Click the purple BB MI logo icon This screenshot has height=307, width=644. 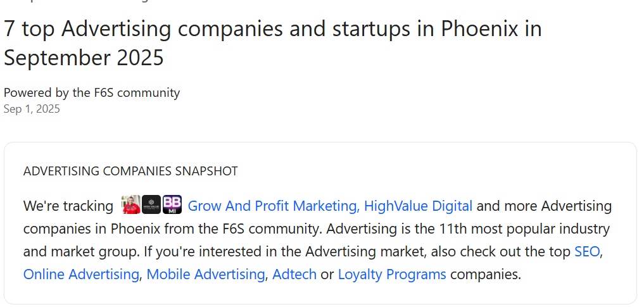[x=172, y=204]
